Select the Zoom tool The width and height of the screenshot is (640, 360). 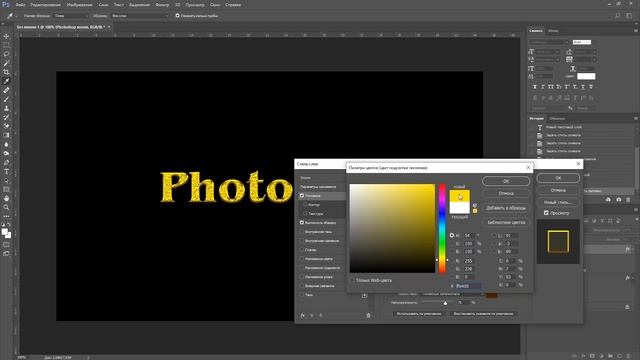6,207
